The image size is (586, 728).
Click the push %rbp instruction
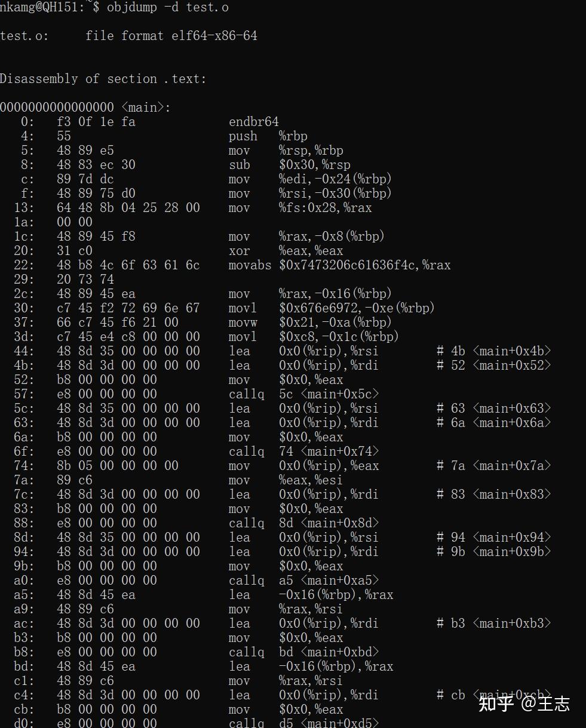tap(268, 136)
